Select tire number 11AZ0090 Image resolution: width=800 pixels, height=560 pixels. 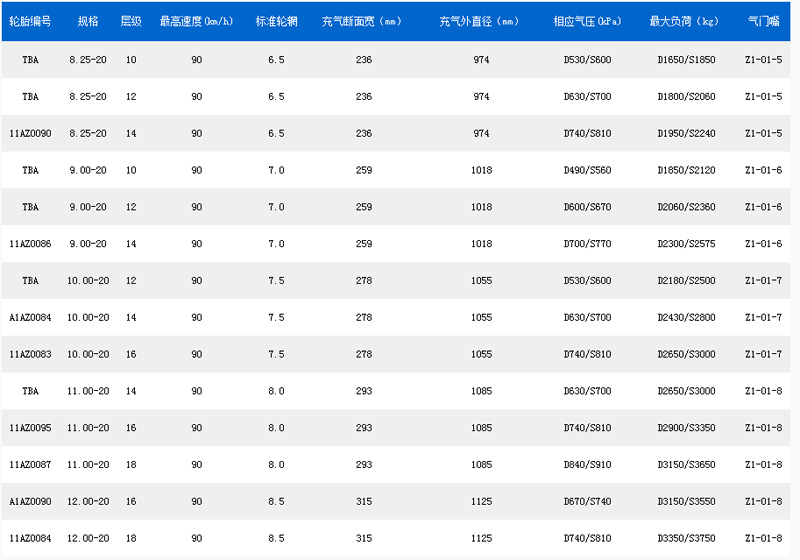click(x=30, y=134)
